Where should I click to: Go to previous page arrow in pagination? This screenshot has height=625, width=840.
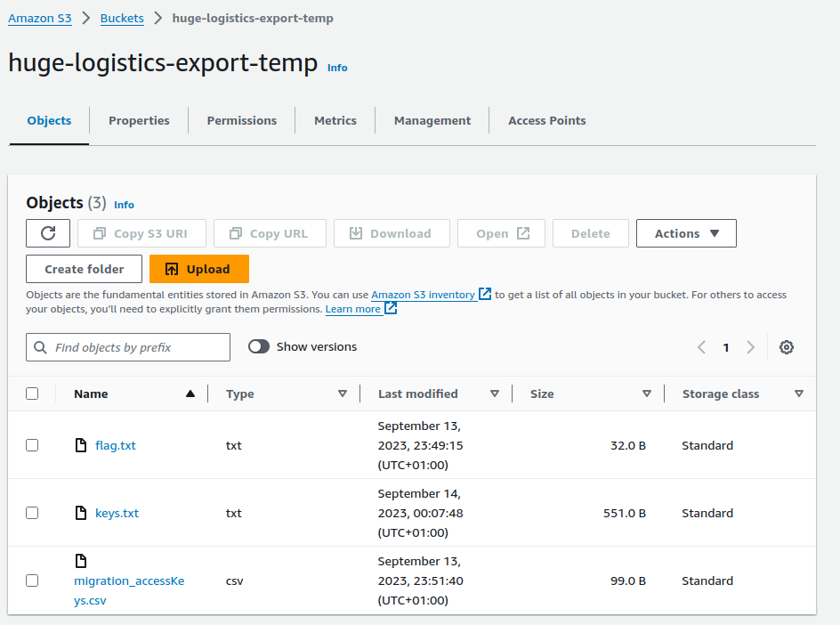pos(701,347)
